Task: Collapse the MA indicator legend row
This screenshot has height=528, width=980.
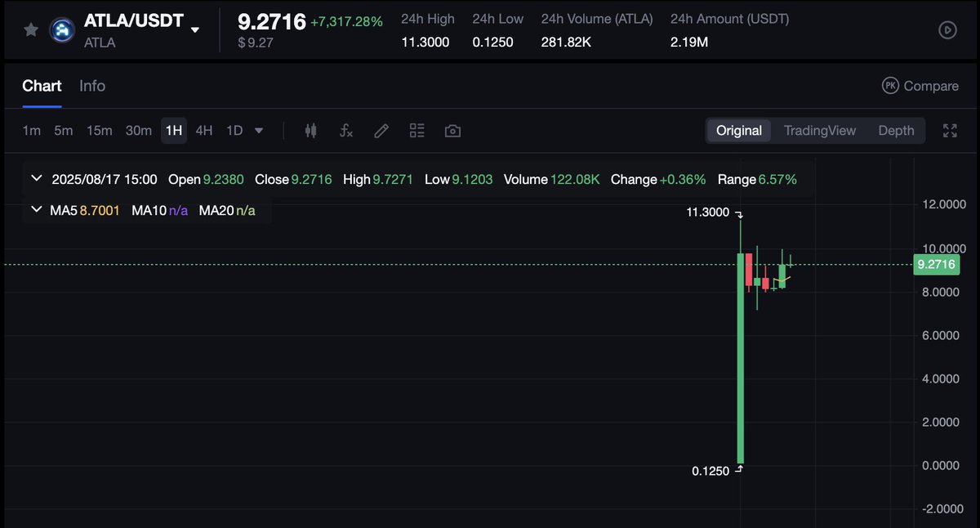Action: click(36, 210)
